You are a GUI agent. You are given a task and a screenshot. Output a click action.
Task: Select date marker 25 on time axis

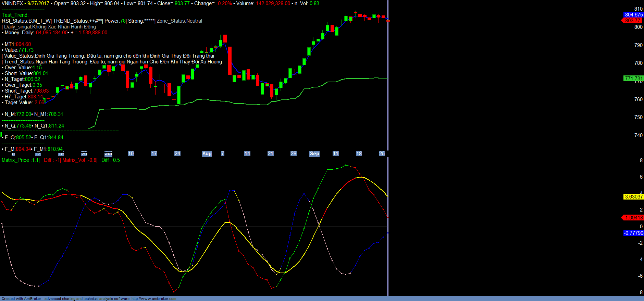coord(382,154)
